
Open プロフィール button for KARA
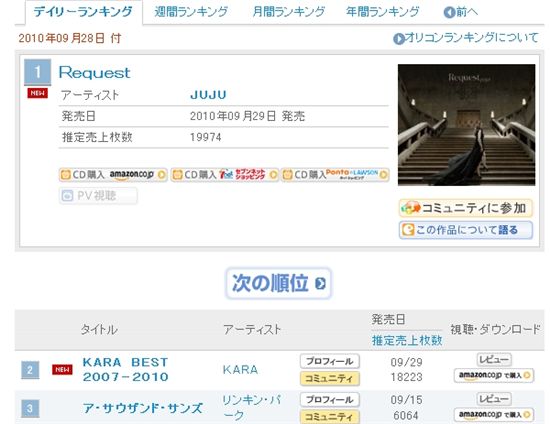tap(330, 361)
